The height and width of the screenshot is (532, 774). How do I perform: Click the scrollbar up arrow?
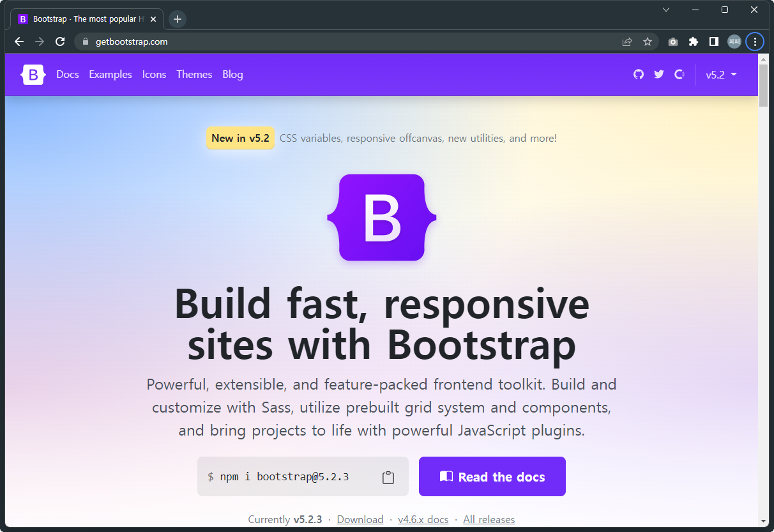(x=763, y=58)
